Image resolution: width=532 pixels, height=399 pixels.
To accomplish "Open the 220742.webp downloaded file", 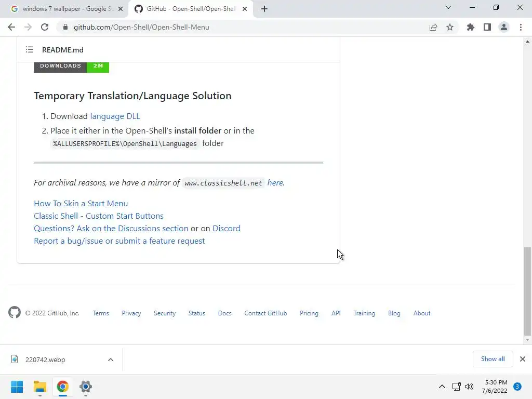I will (45, 360).
